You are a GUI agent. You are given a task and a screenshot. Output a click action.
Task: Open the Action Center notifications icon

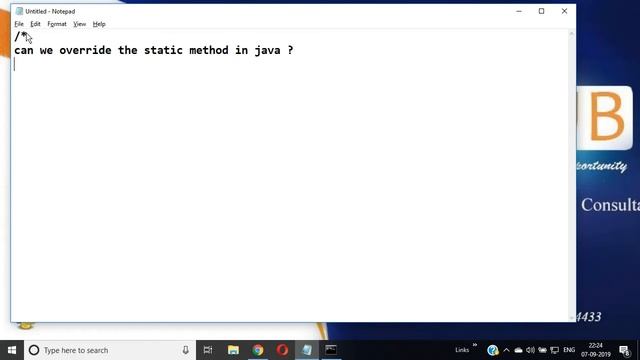click(x=624, y=350)
